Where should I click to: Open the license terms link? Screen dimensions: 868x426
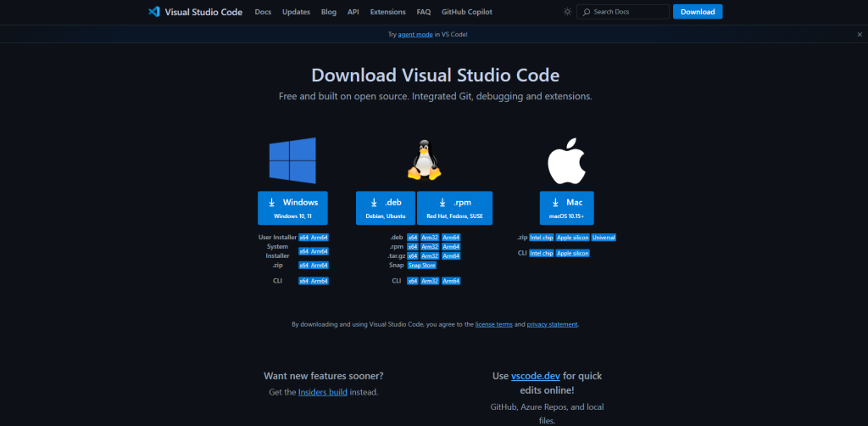pyautogui.click(x=493, y=324)
